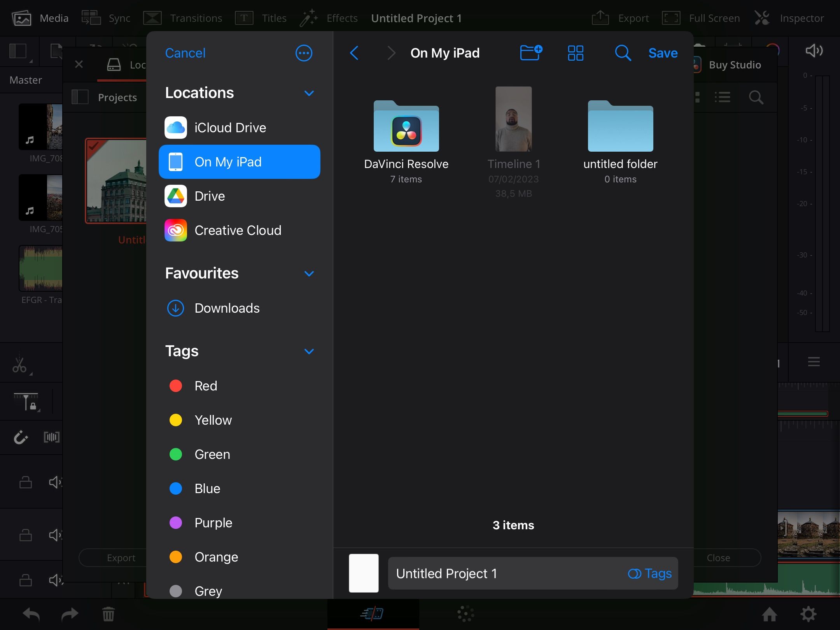Create a new folder with folder-plus icon
Viewport: 840px width, 630px height.
pyautogui.click(x=531, y=52)
